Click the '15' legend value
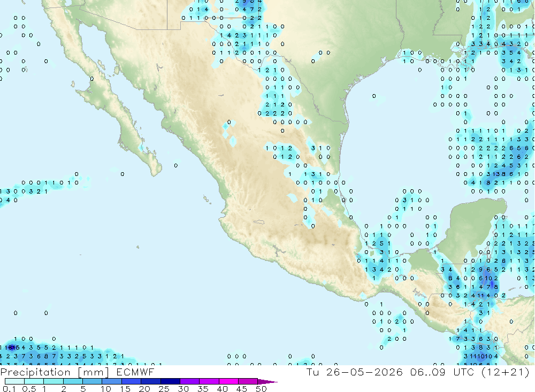 125,389
